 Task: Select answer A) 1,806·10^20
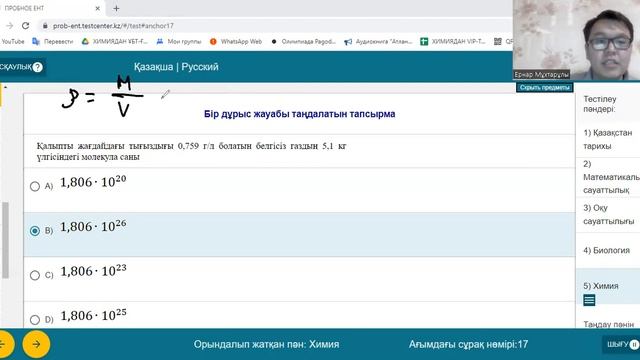click(x=35, y=187)
